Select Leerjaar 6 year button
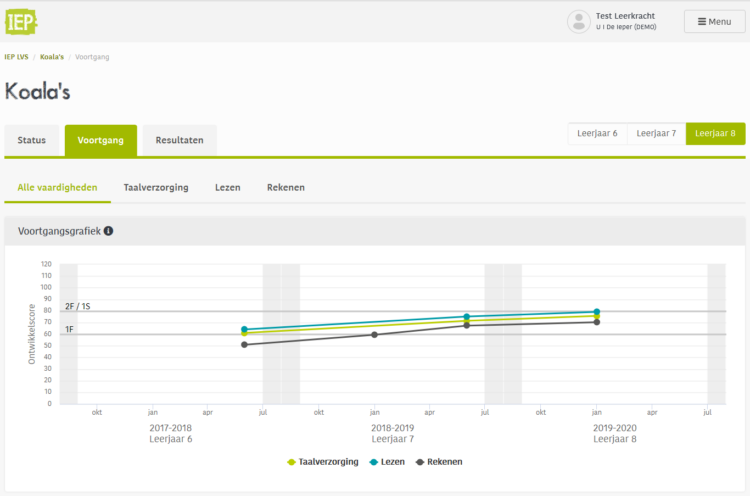 pyautogui.click(x=597, y=133)
